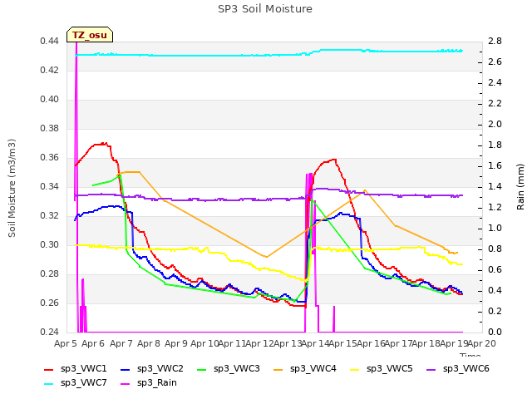Click purple swatch beside sp3_VWC6
This screenshot has height=399, width=532.
(x=431, y=369)
